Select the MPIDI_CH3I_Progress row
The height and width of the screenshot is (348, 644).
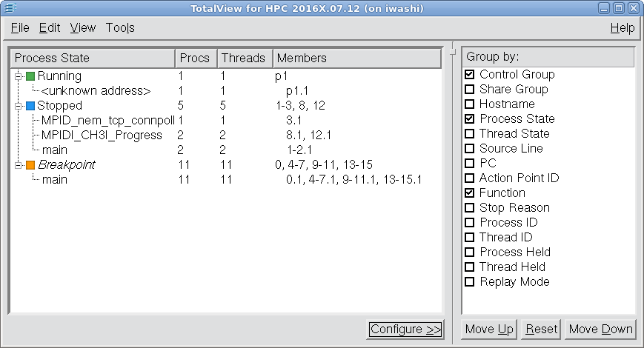(x=102, y=135)
